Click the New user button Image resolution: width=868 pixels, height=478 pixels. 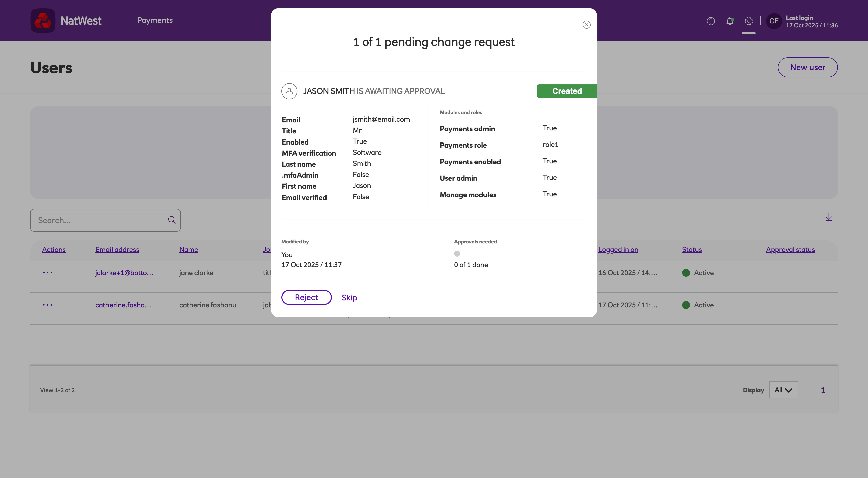point(807,67)
